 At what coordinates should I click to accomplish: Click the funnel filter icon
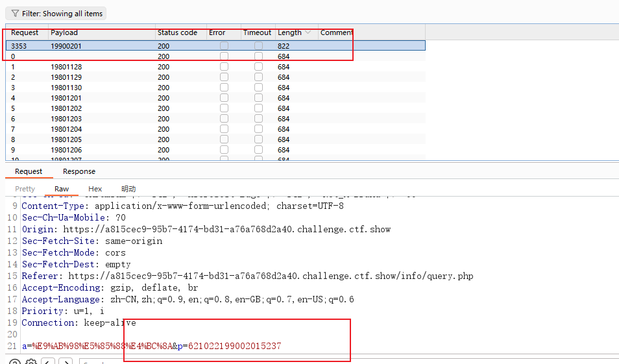(x=15, y=14)
